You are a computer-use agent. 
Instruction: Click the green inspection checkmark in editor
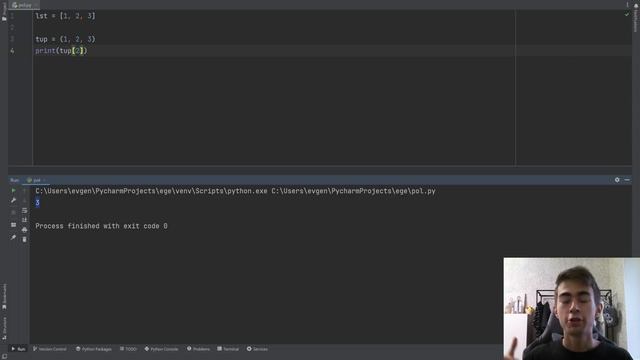coord(627,14)
